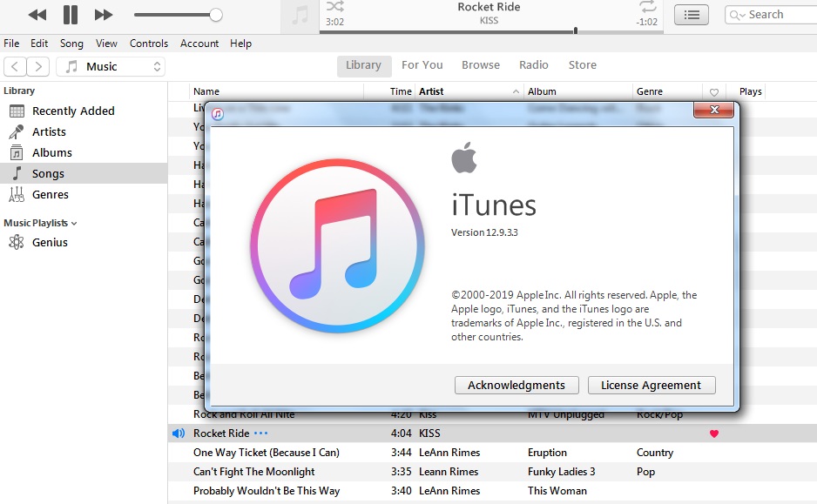
Task: Collapse the Music Playlists section
Action: (x=74, y=224)
